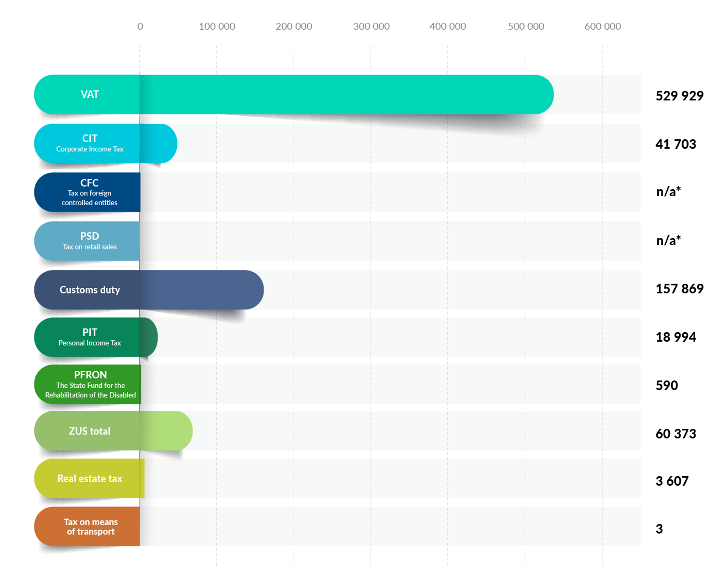
Task: Click the VAT label pill
Action: (87, 94)
